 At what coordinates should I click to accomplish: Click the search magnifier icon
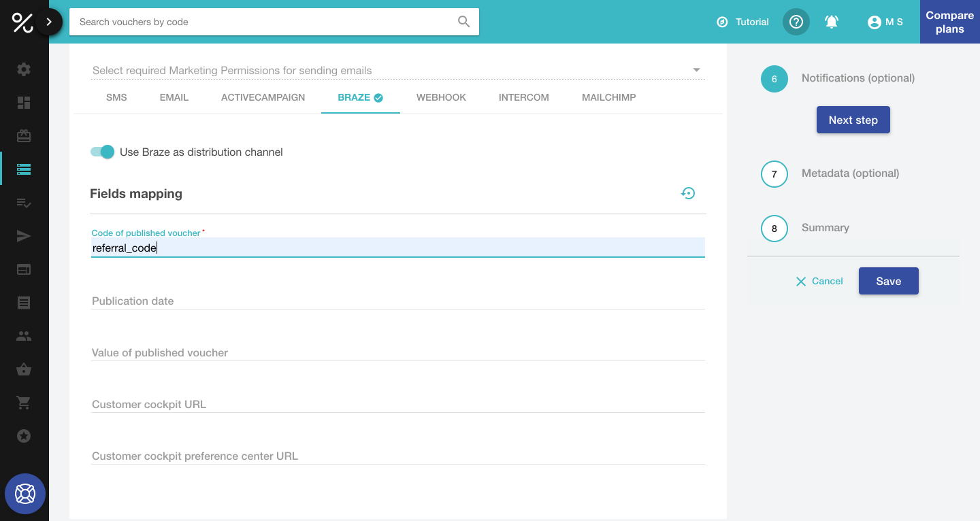(x=463, y=22)
